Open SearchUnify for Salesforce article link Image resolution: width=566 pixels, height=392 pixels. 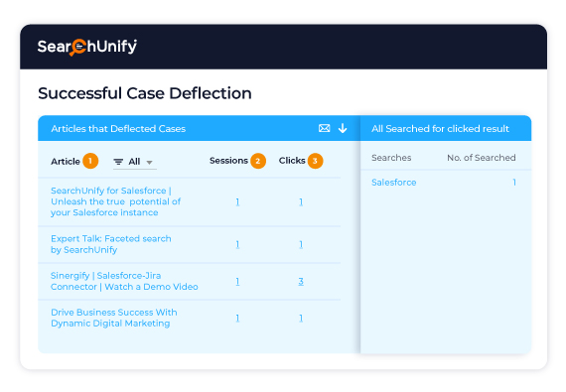pyautogui.click(x=115, y=201)
